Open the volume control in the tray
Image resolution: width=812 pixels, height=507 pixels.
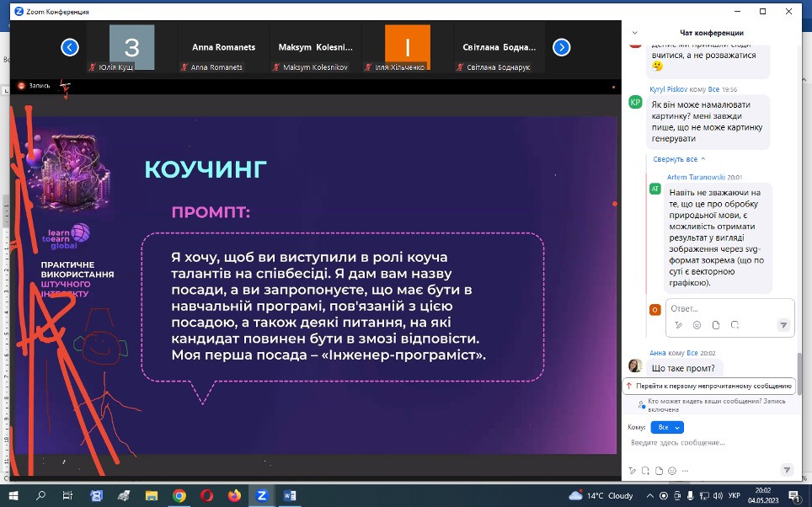pyautogui.click(x=718, y=495)
